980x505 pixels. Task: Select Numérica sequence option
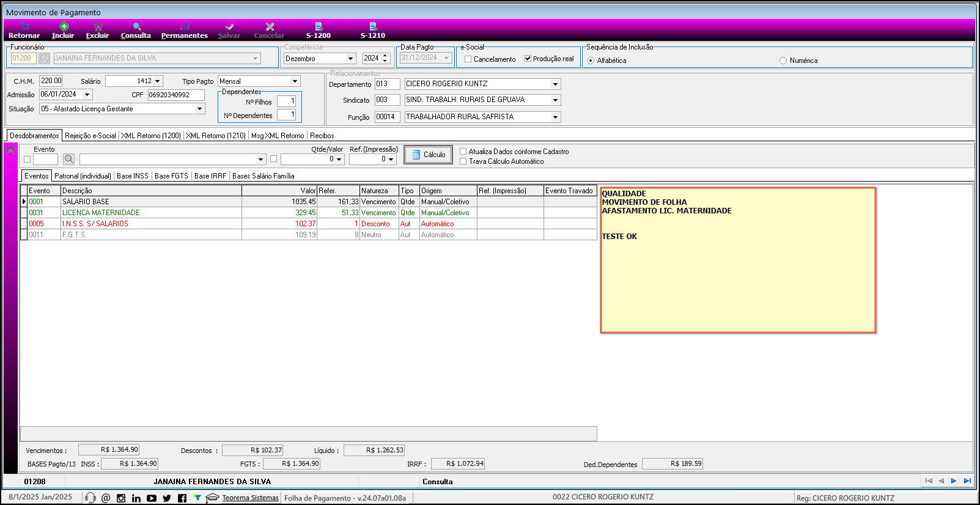pos(783,61)
